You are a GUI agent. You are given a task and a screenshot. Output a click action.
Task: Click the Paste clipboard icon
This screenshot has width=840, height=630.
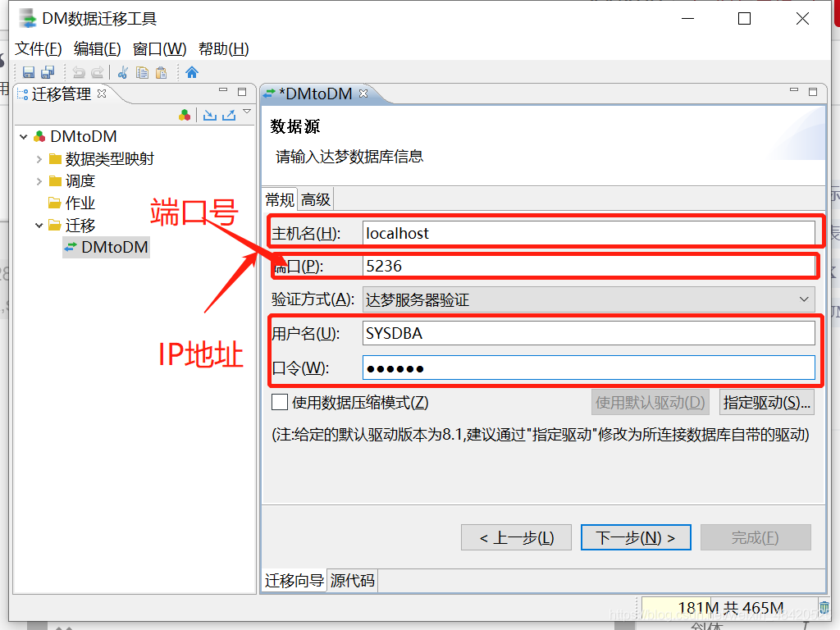pyautogui.click(x=161, y=72)
